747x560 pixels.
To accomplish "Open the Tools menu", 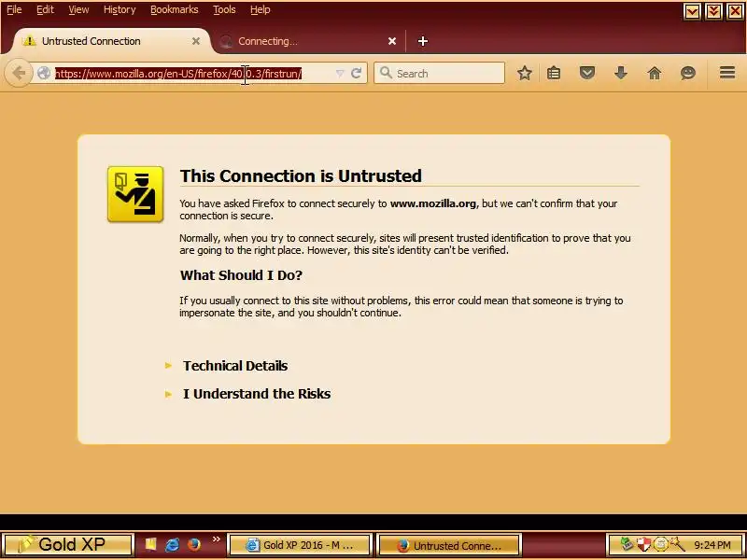I will click(224, 9).
